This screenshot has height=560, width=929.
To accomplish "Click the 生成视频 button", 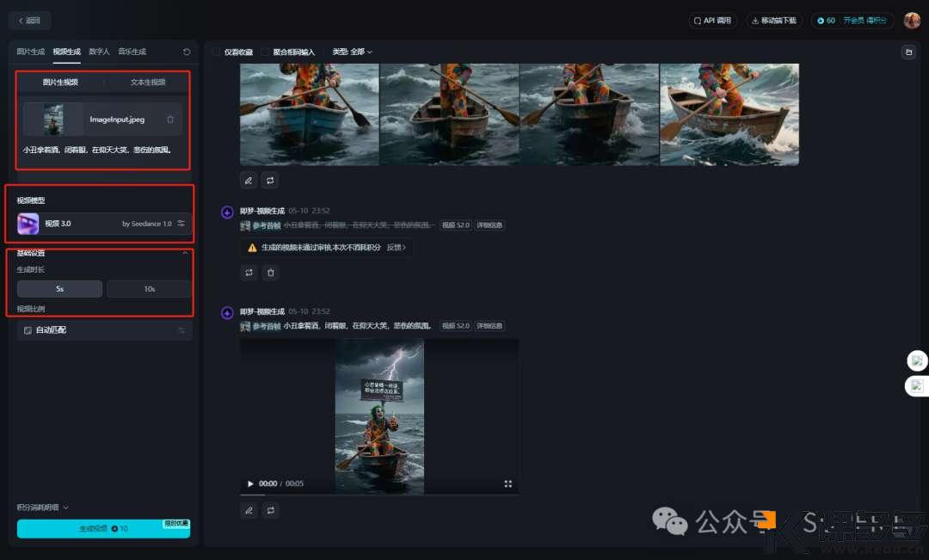I will coord(103,528).
